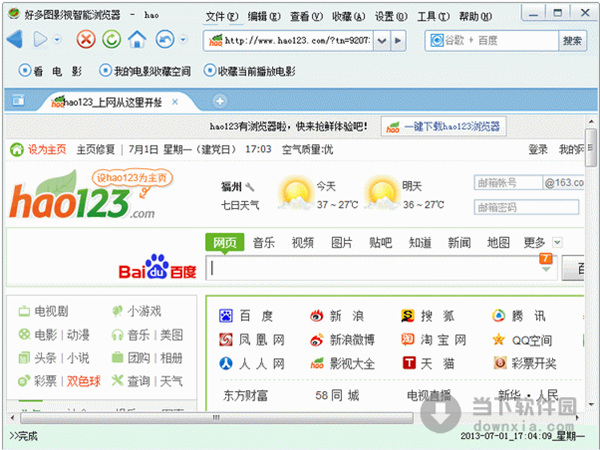Screen dimensions: 600x450
Task: Open the 收藏 menu
Action: click(x=348, y=16)
